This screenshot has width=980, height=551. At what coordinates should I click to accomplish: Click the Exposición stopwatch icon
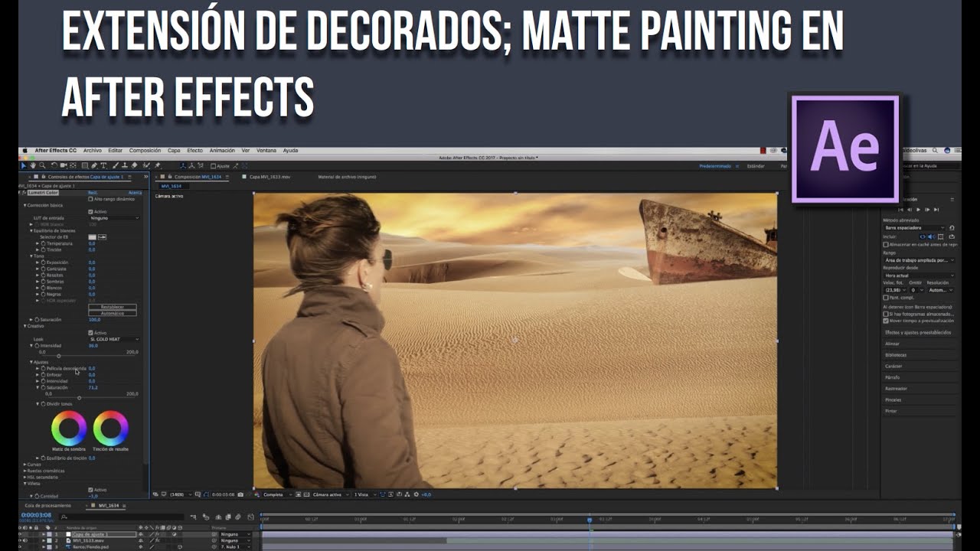(x=43, y=262)
